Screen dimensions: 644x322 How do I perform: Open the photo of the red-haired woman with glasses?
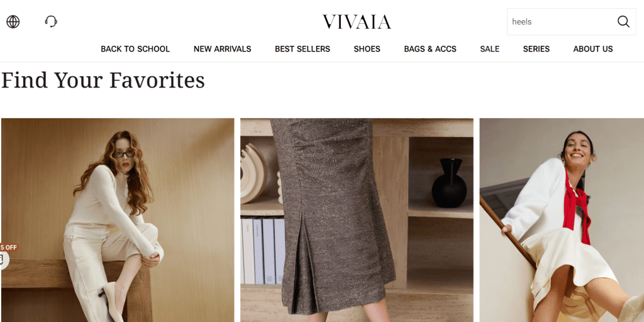118,220
